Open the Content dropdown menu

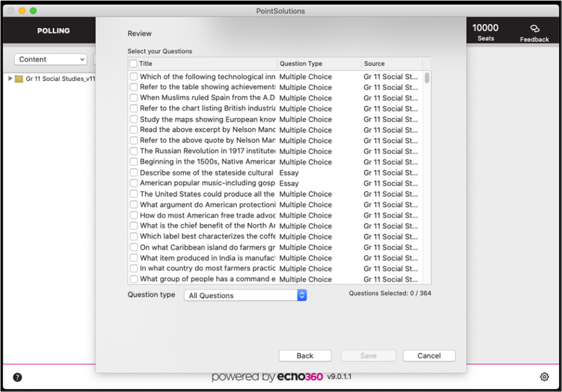(x=51, y=59)
